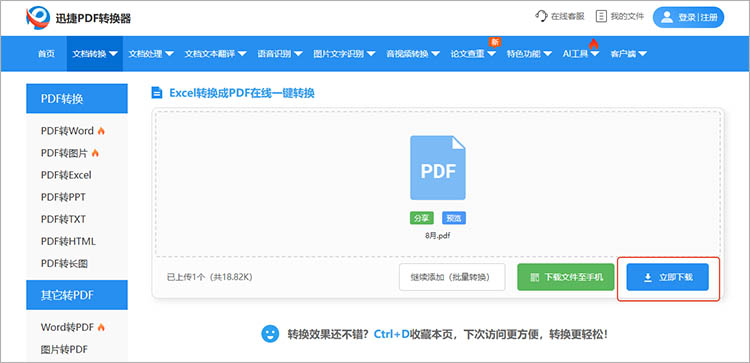The height and width of the screenshot is (363, 750).
Task: Expand the 音视频转换 dropdown arrow
Action: coord(435,54)
